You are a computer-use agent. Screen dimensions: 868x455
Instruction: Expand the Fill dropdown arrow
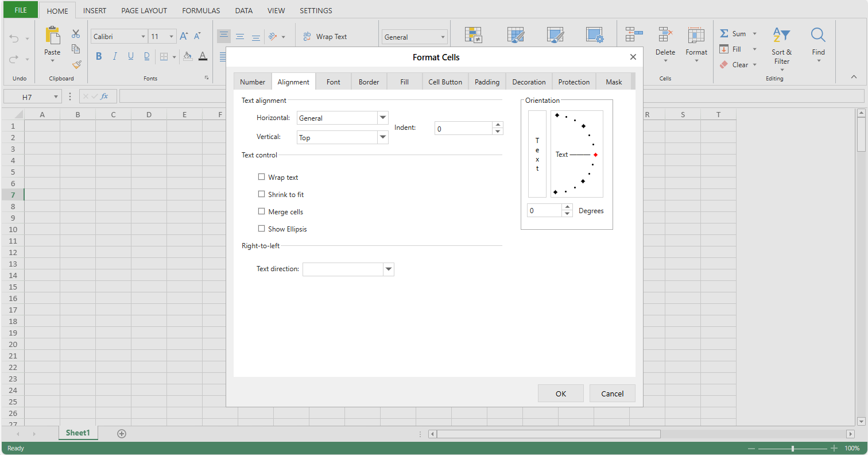[x=754, y=49]
